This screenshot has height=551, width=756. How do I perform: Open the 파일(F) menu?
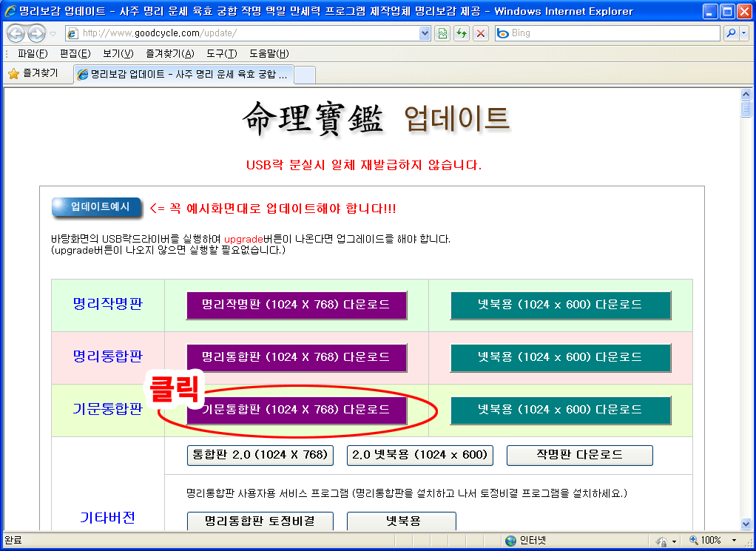coord(33,53)
